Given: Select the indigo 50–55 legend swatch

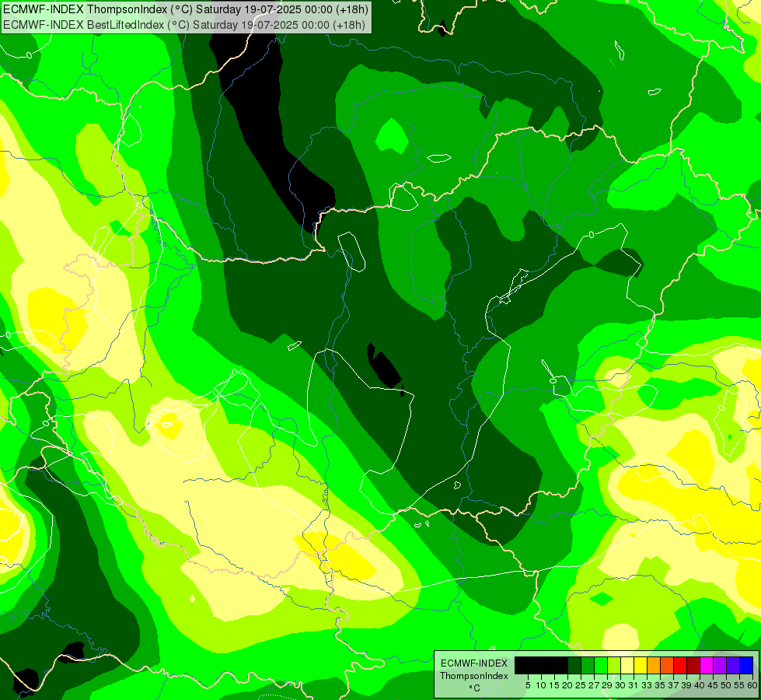Looking at the screenshot, I should coord(733,666).
